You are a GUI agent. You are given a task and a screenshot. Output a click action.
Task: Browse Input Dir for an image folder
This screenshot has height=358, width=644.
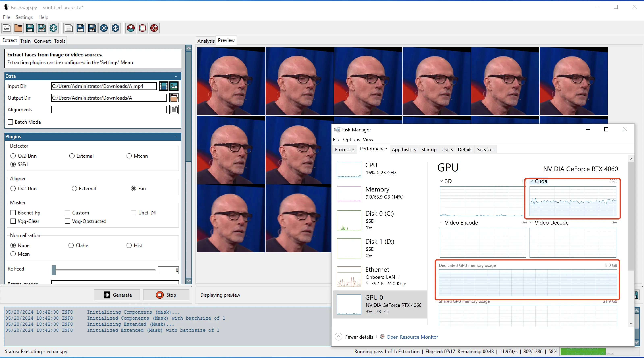pyautogui.click(x=174, y=86)
